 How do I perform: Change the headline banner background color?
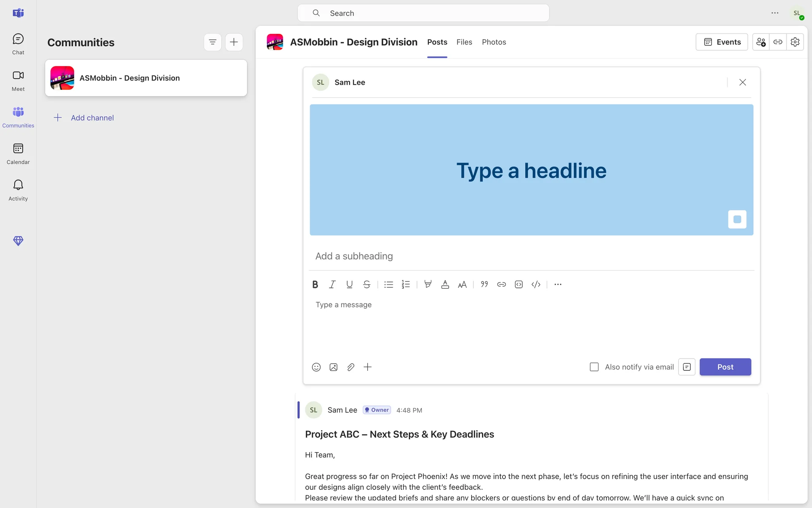coord(737,219)
